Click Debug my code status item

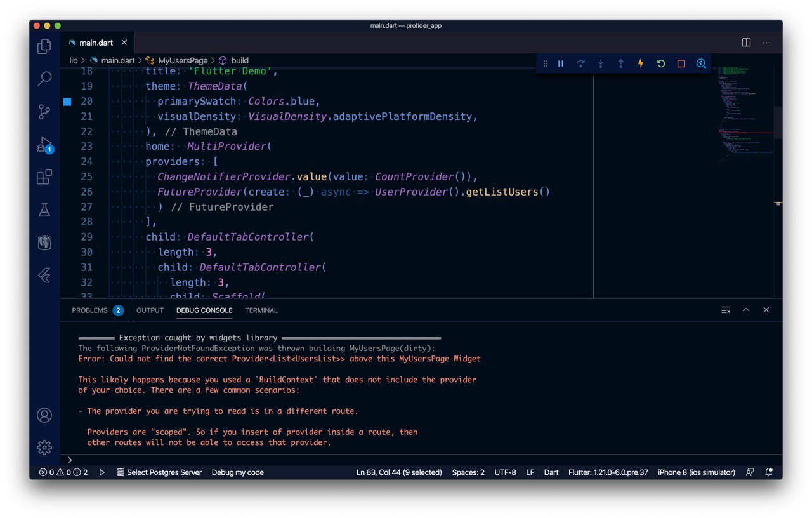tap(237, 472)
